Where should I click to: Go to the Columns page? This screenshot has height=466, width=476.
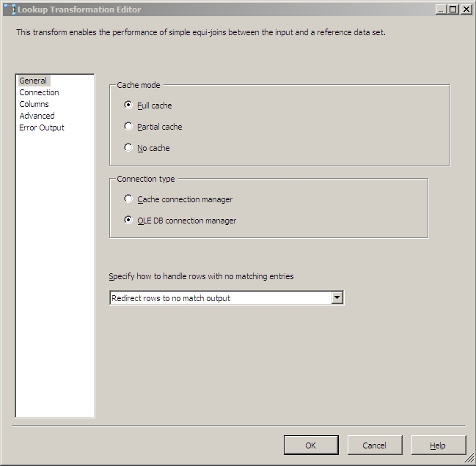click(x=34, y=104)
